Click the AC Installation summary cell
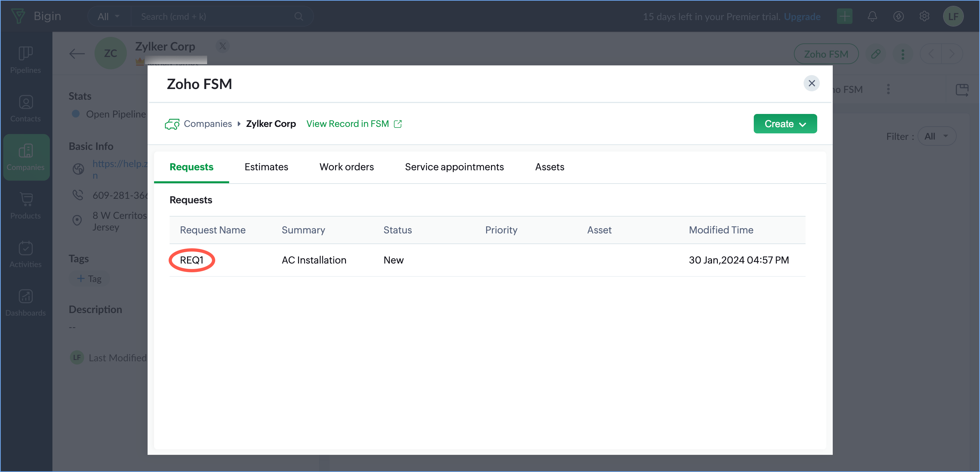This screenshot has width=980, height=472. pyautogui.click(x=314, y=260)
